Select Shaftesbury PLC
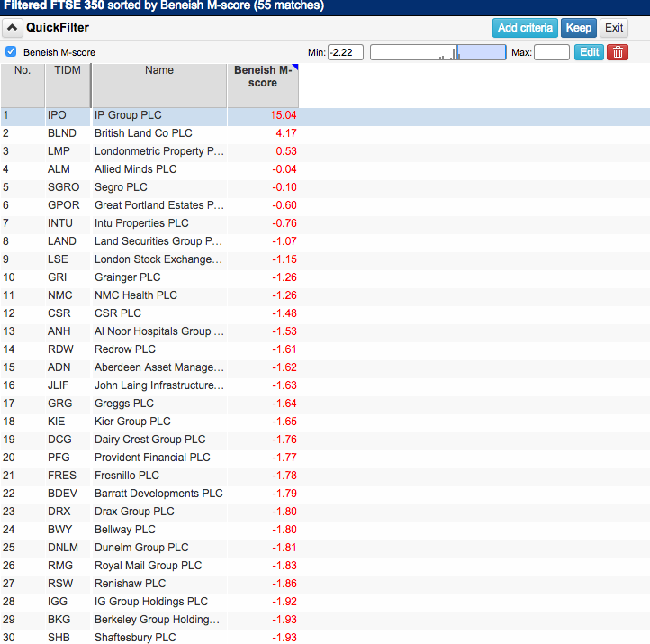 click(135, 638)
